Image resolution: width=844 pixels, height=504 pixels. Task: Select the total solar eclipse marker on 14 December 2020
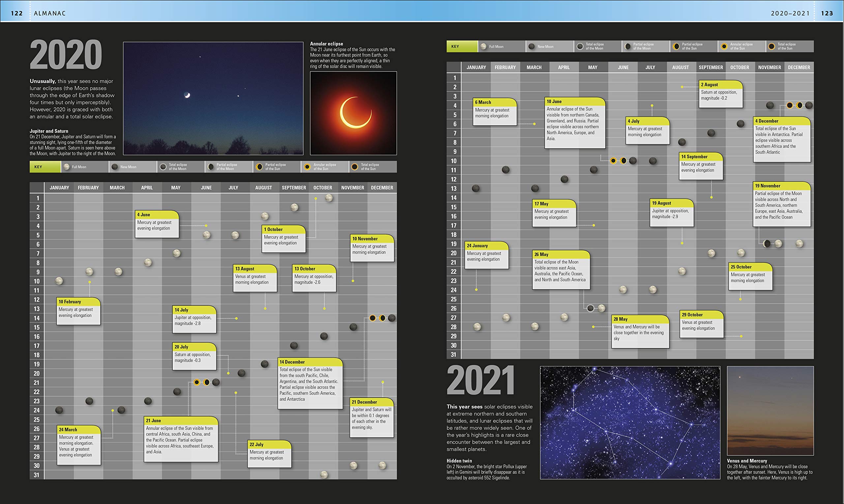pyautogui.click(x=373, y=318)
